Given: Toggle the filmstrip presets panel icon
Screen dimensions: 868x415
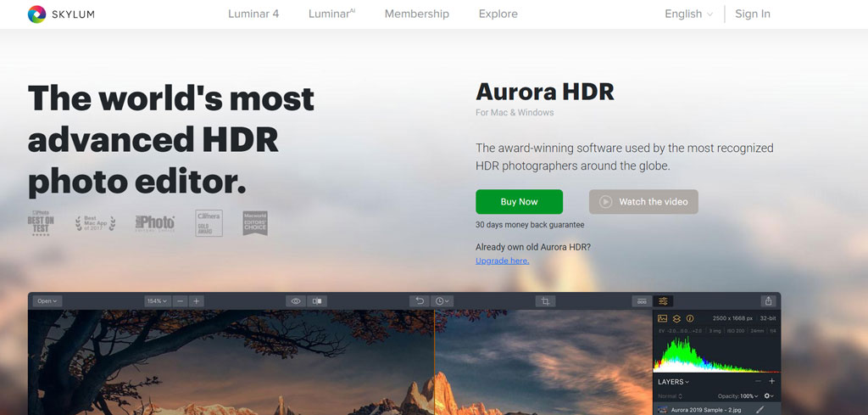Looking at the screenshot, I should pyautogui.click(x=642, y=301).
